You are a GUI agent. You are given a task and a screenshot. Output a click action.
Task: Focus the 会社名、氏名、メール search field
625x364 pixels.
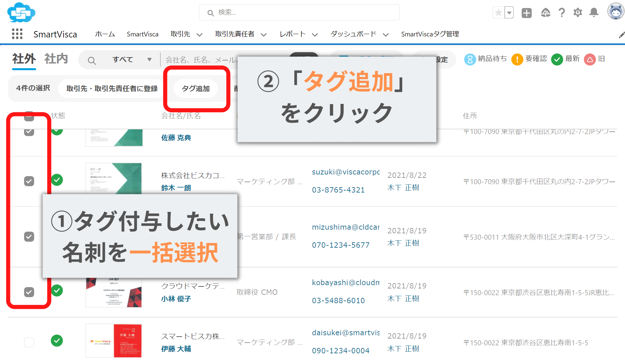(201, 60)
